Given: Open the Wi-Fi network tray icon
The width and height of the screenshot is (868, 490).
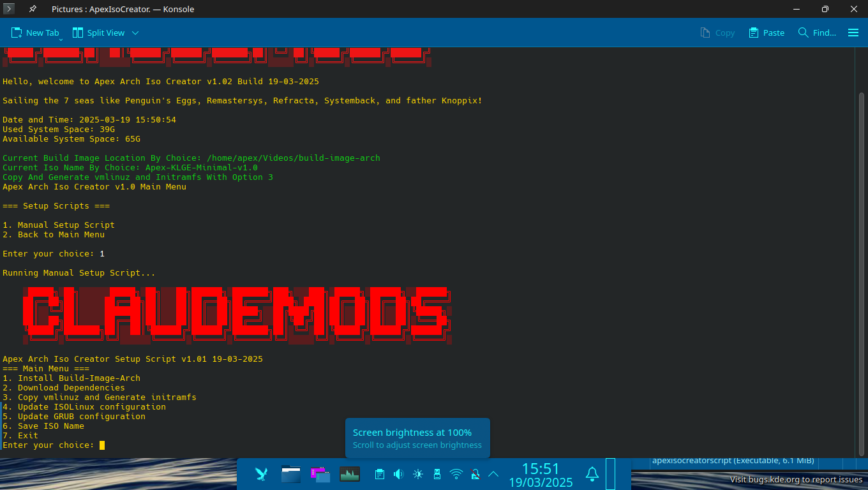Looking at the screenshot, I should pos(456,474).
